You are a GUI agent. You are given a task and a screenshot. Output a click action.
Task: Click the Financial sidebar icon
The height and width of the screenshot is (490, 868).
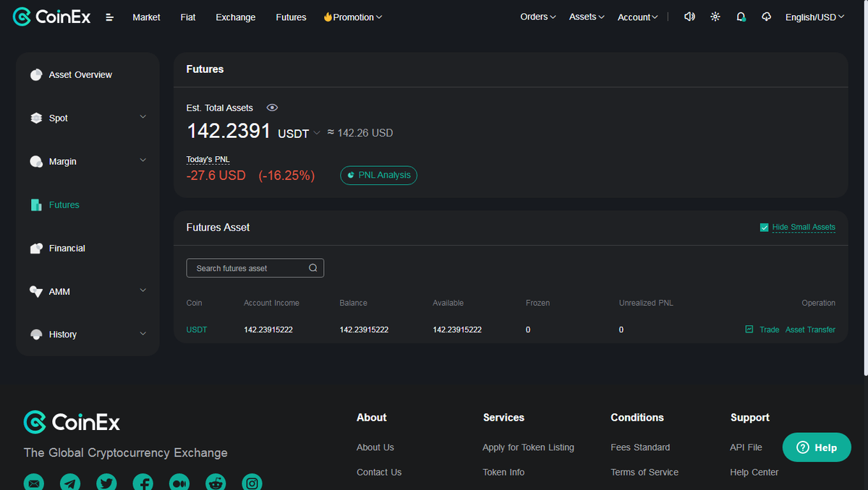click(36, 248)
